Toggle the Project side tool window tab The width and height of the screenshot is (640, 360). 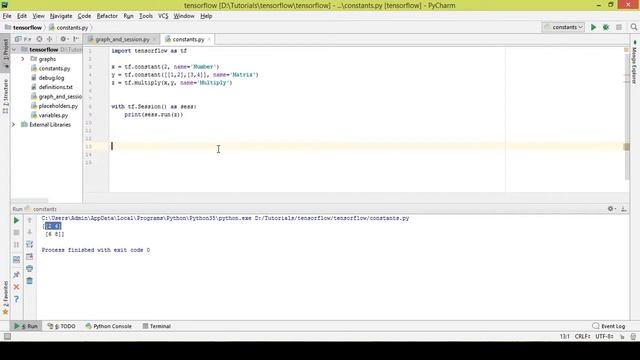[x=5, y=53]
